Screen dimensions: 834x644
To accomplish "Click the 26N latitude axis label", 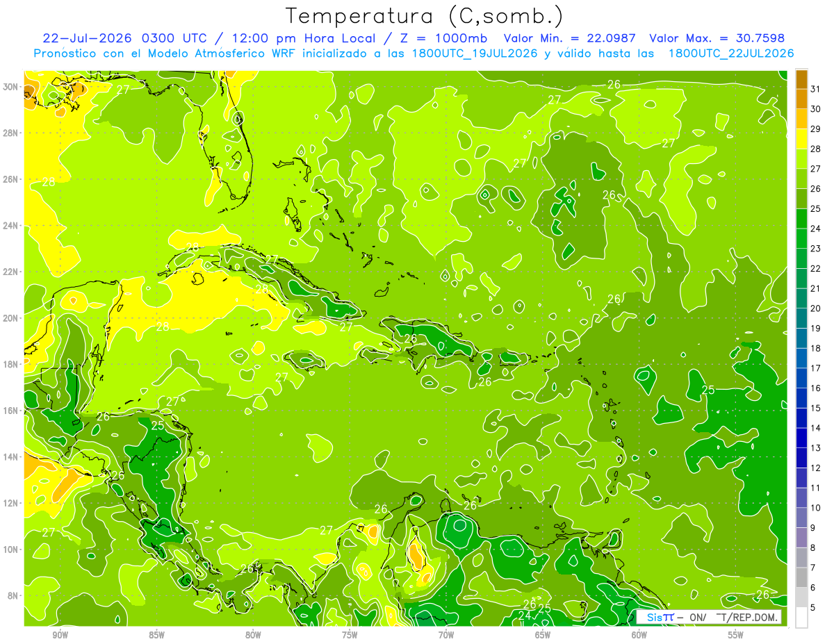I will 11,179.
